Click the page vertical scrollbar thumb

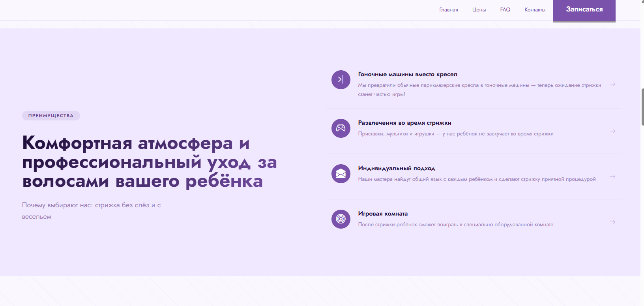642,107
